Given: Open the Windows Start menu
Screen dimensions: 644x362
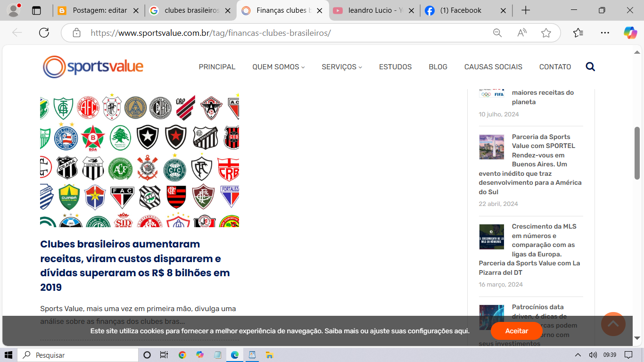Looking at the screenshot, I should tap(8, 355).
